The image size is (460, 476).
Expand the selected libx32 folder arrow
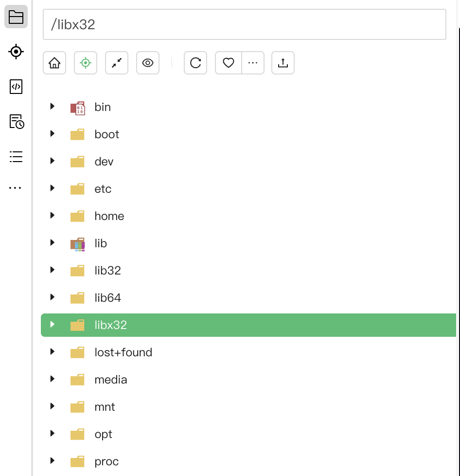click(52, 325)
